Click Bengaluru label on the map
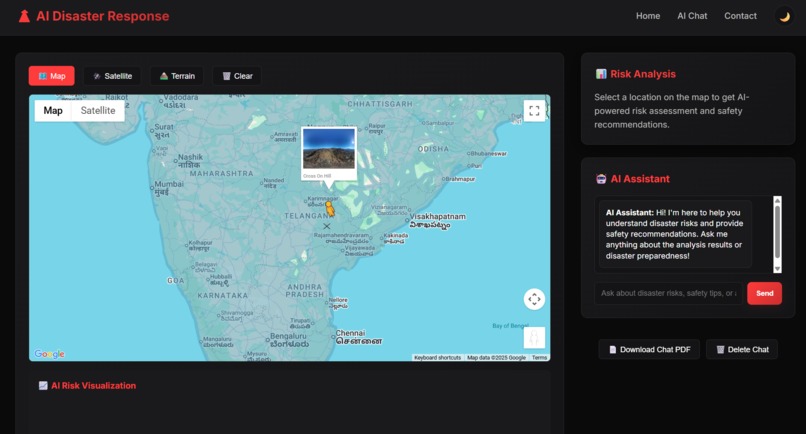806x434 pixels. (289, 340)
